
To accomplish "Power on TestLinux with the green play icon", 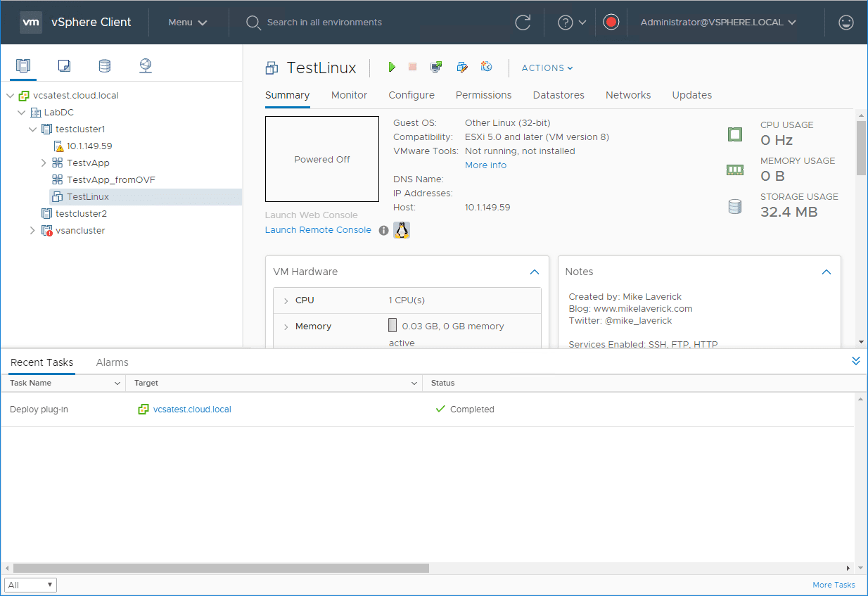I will (392, 67).
